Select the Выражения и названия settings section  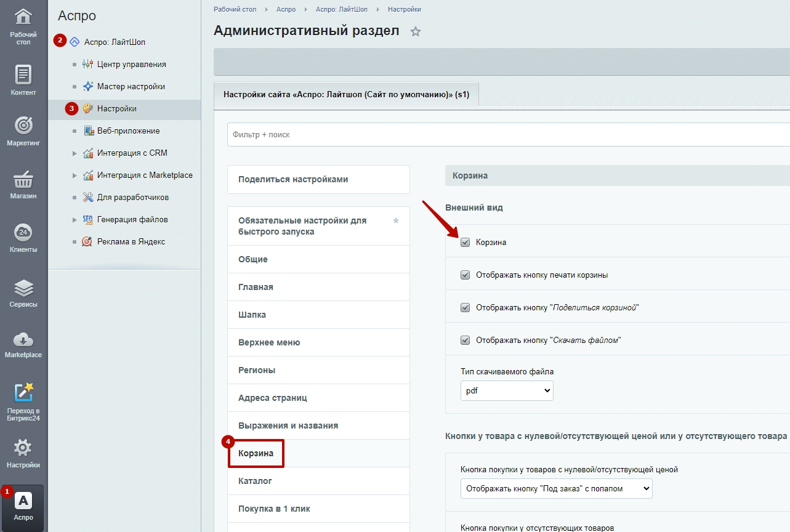[x=318, y=425]
